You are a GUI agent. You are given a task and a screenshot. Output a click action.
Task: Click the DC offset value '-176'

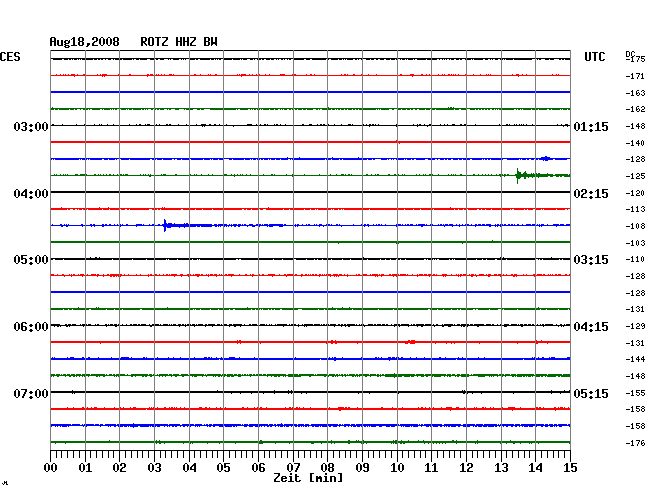(635, 443)
